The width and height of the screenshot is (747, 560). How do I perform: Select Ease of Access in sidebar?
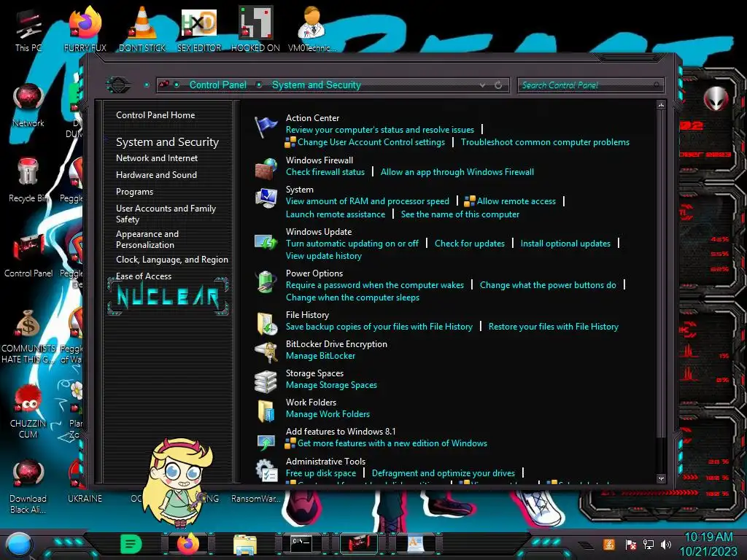[144, 276]
